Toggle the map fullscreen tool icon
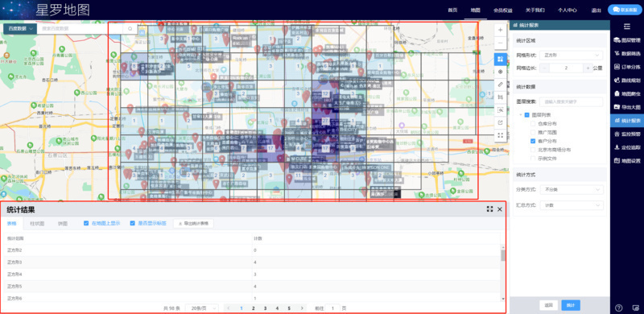The height and width of the screenshot is (314, 644). pos(500,134)
